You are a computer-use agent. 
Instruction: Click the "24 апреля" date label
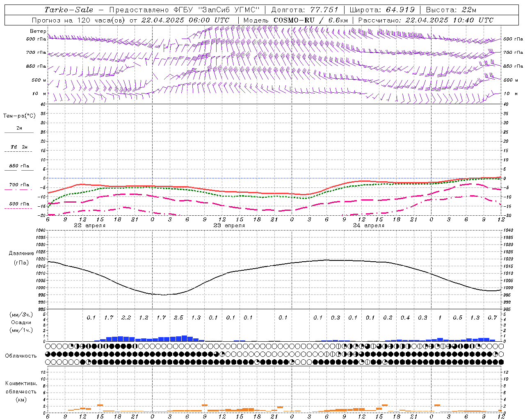coord(369,226)
